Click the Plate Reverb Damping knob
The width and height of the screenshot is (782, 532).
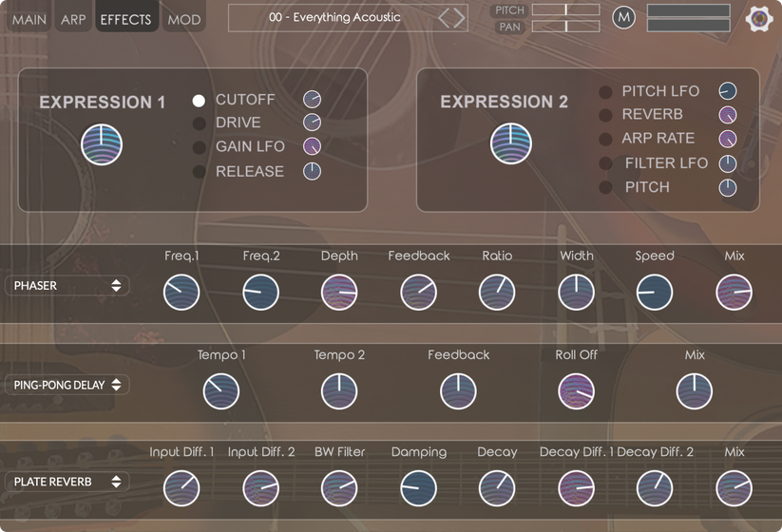418,489
